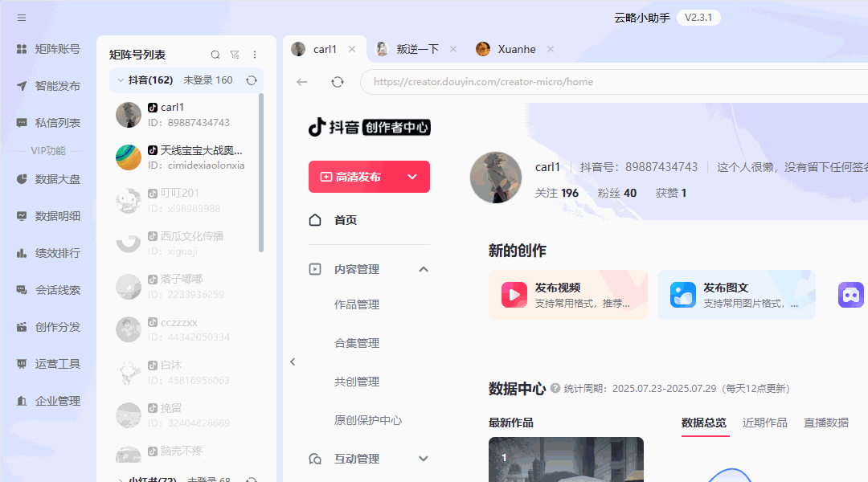Screen dimensions: 868x482
Task: Switch to 近期作品 tab
Action: tap(765, 423)
